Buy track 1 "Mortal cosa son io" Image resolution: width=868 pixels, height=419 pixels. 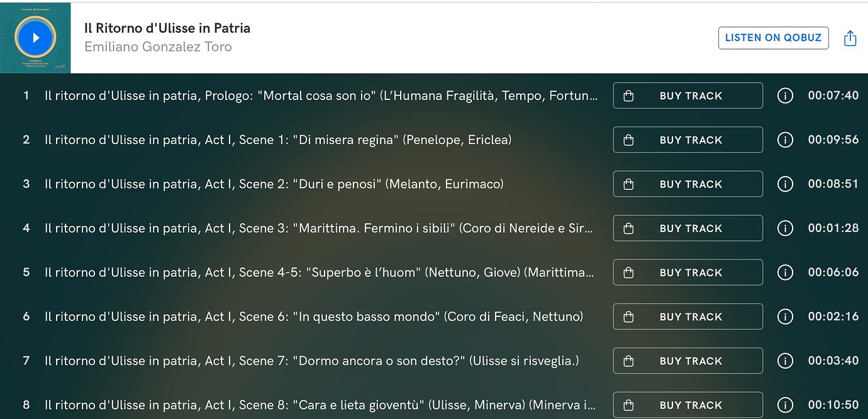[688, 96]
